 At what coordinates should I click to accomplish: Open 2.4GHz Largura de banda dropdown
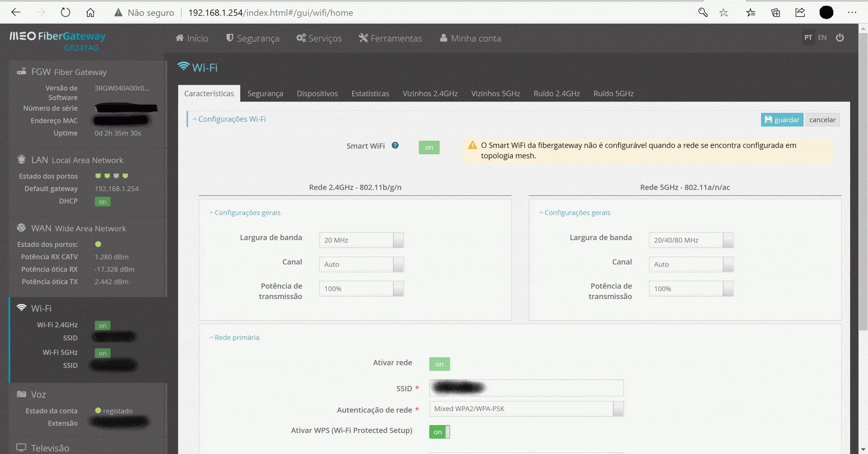pyautogui.click(x=361, y=240)
